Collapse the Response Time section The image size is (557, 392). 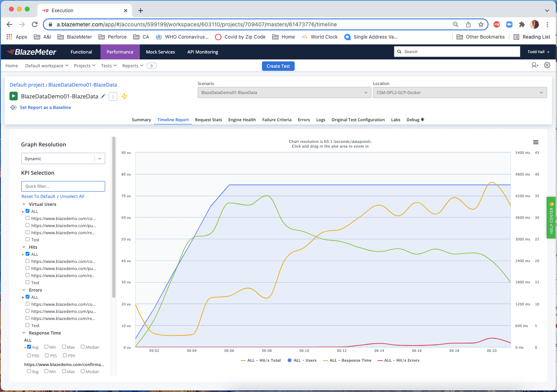point(24,333)
